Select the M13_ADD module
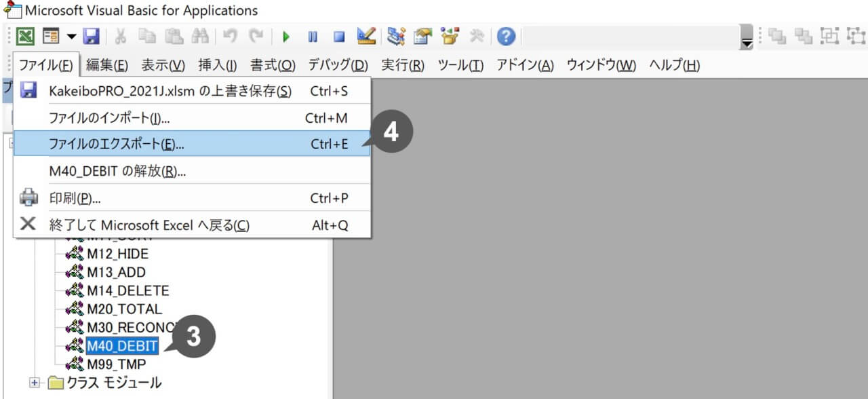Viewport: 868px width, 399px height. pyautogui.click(x=117, y=272)
